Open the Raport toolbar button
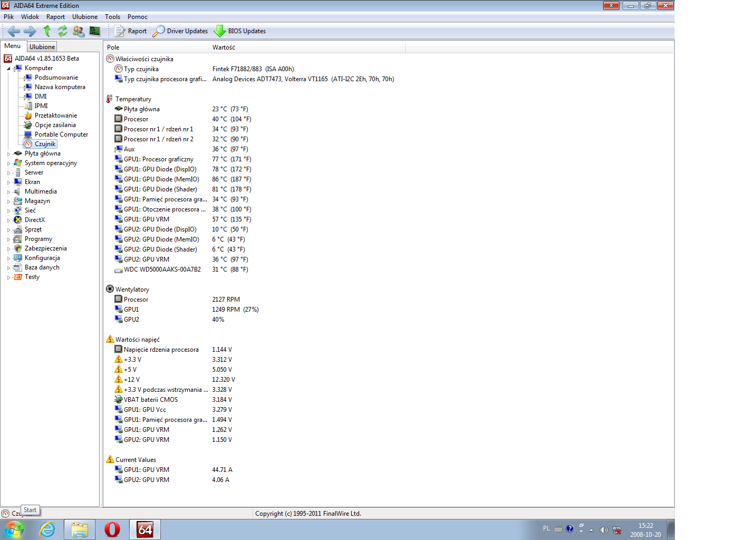The height and width of the screenshot is (540, 756). pos(131,31)
